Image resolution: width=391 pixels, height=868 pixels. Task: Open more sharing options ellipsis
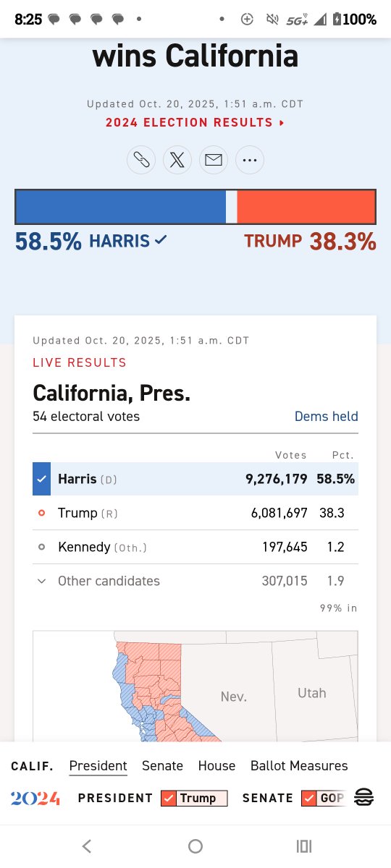[x=250, y=160]
